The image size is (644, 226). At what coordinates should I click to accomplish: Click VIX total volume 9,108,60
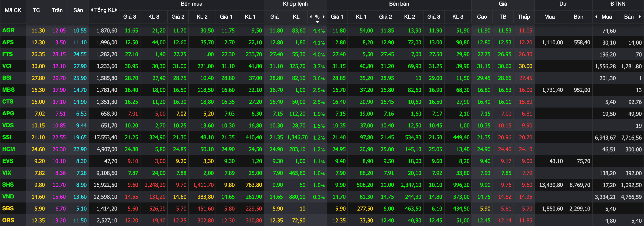(x=107, y=173)
